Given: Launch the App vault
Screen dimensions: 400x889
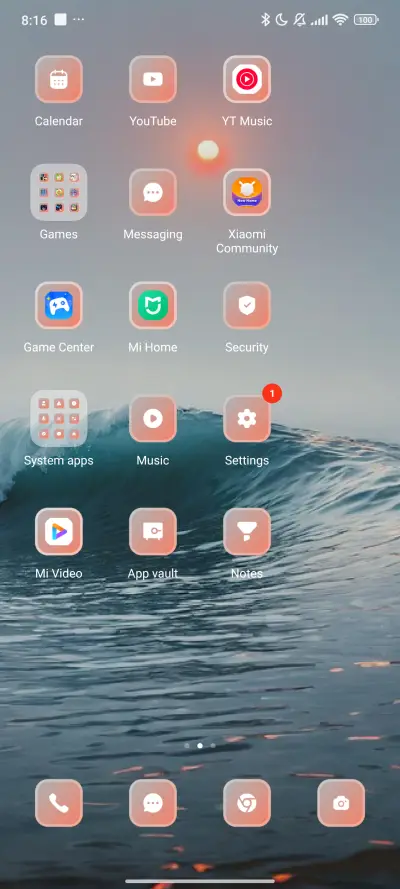Looking at the screenshot, I should click(153, 531).
